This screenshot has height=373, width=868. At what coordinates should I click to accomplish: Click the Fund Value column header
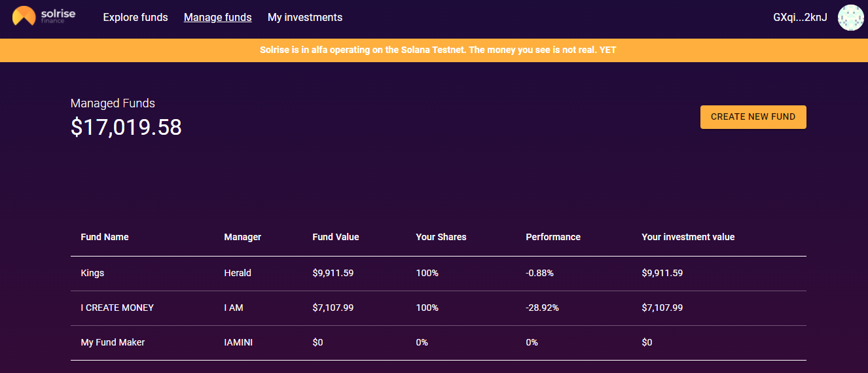(336, 237)
